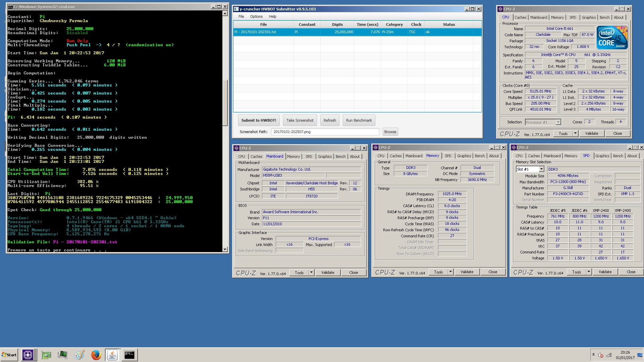Open Memory tab in SPD CPU-Z window
The image size is (644, 362).
(571, 156)
